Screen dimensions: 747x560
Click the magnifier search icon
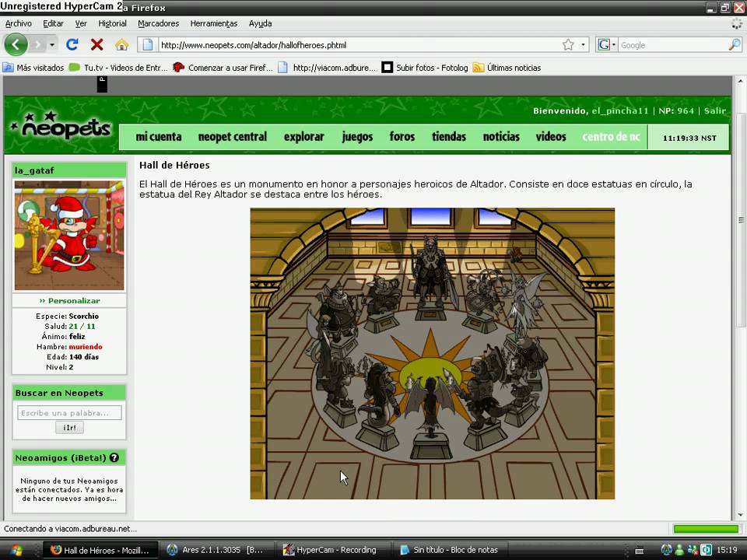pyautogui.click(x=734, y=45)
